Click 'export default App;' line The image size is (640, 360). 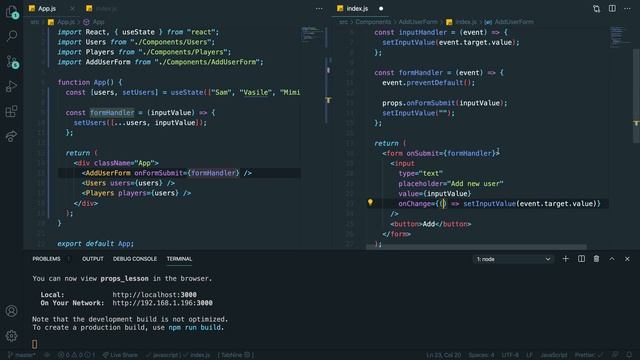(x=95, y=244)
